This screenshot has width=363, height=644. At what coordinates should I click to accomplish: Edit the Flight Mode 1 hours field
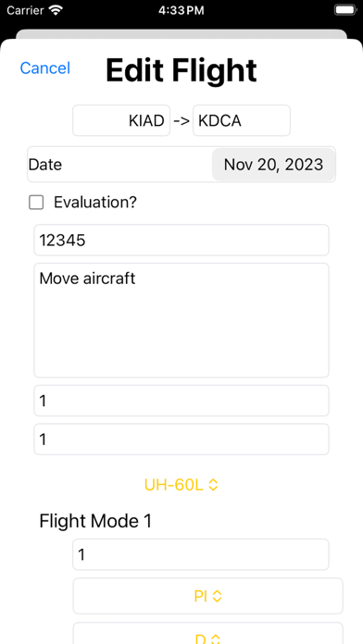pos(201,554)
